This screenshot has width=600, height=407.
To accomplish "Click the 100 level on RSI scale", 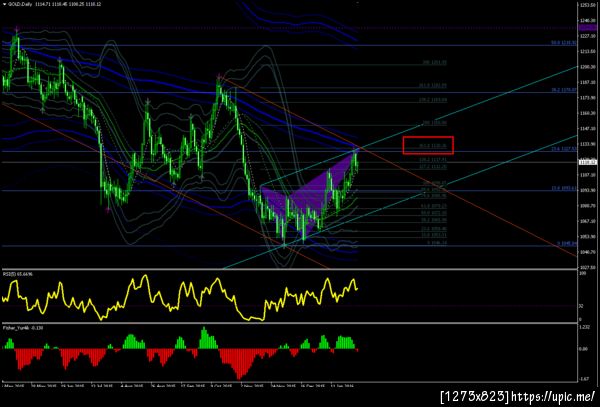I will [x=583, y=274].
